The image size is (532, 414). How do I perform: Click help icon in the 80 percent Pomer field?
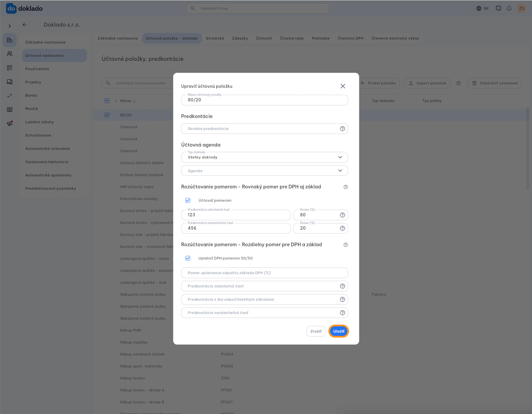point(342,215)
